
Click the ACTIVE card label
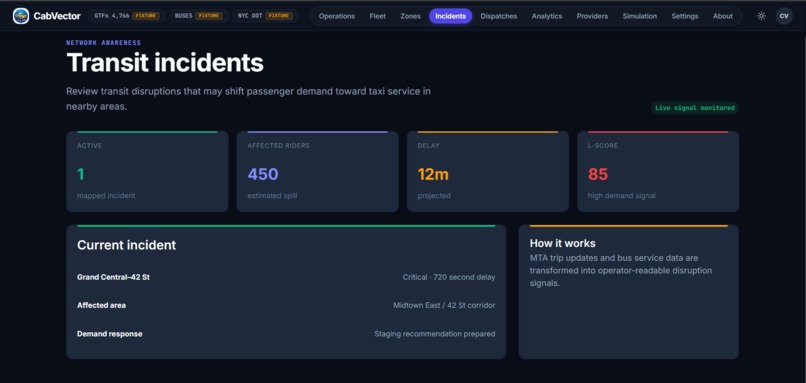(x=89, y=146)
